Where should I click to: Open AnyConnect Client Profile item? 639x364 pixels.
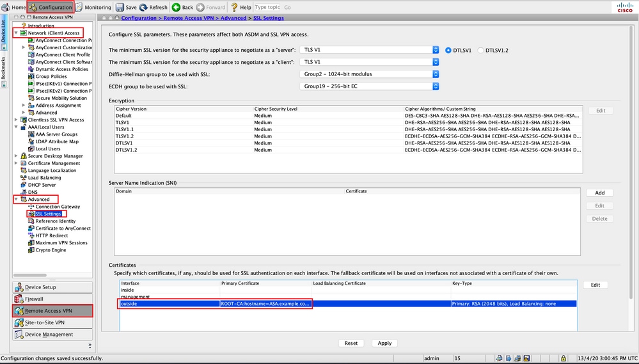(63, 54)
